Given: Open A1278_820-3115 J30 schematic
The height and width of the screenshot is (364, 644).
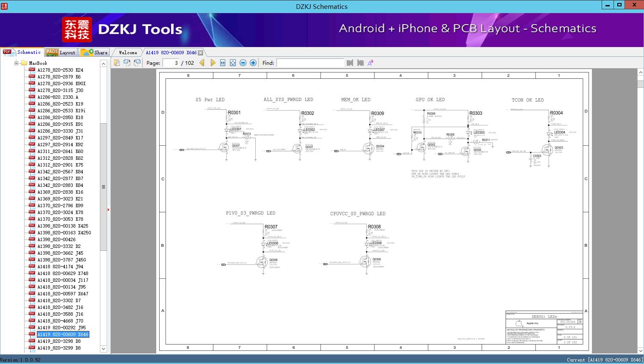Looking at the screenshot, I should (x=60, y=90).
